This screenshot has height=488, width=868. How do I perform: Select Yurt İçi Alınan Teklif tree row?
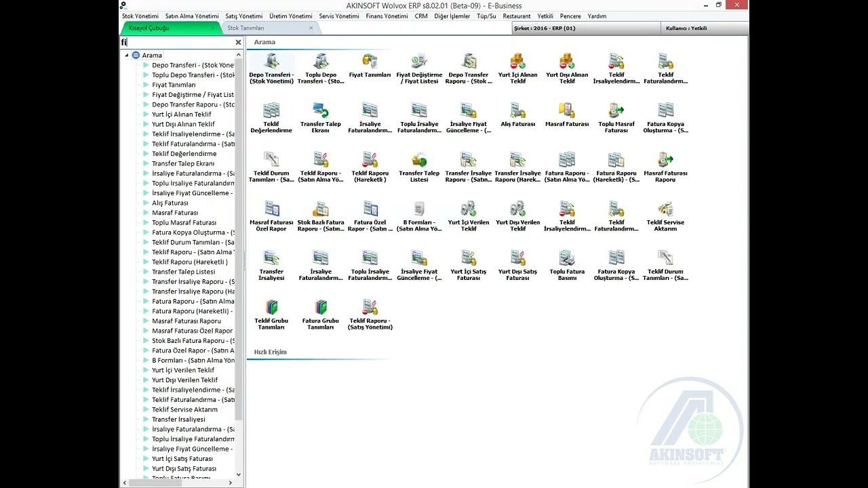(181, 115)
